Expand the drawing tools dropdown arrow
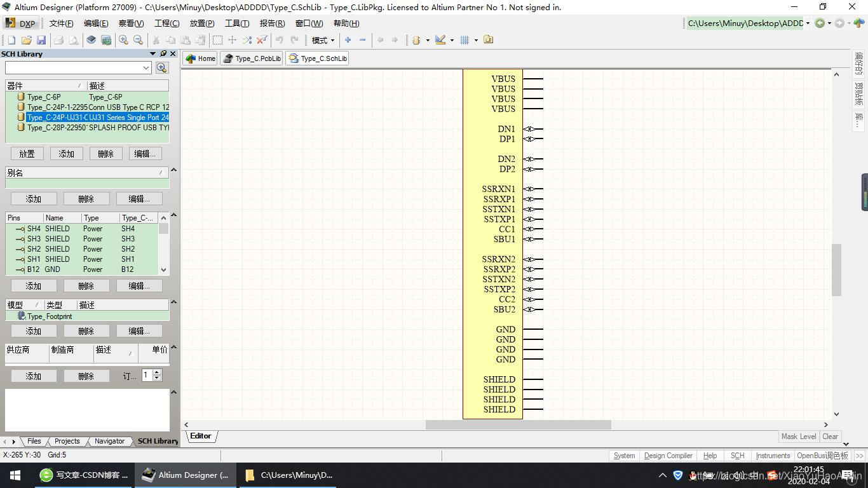This screenshot has height=488, width=868. 452,40
